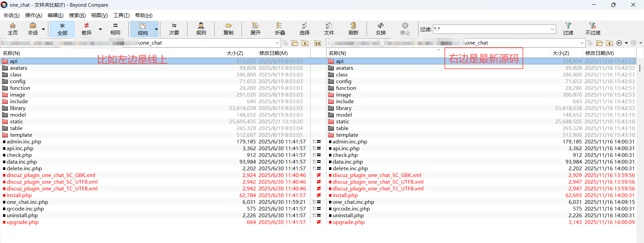
Task: Go up one level on left folder
Action: [305, 43]
